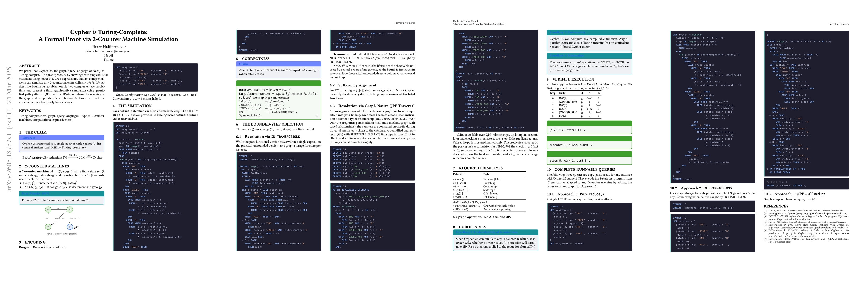Click "MATCH REPEATABLE ELEMENTS" in the code block

351,190
